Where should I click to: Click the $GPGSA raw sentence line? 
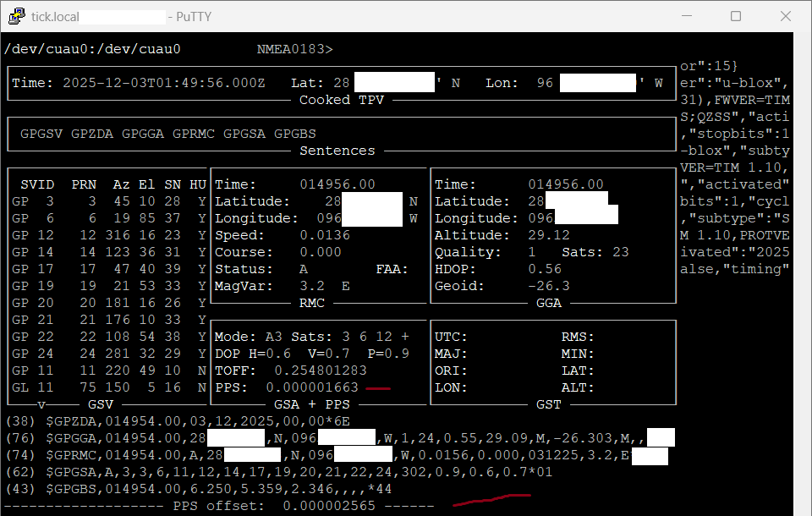(x=279, y=472)
